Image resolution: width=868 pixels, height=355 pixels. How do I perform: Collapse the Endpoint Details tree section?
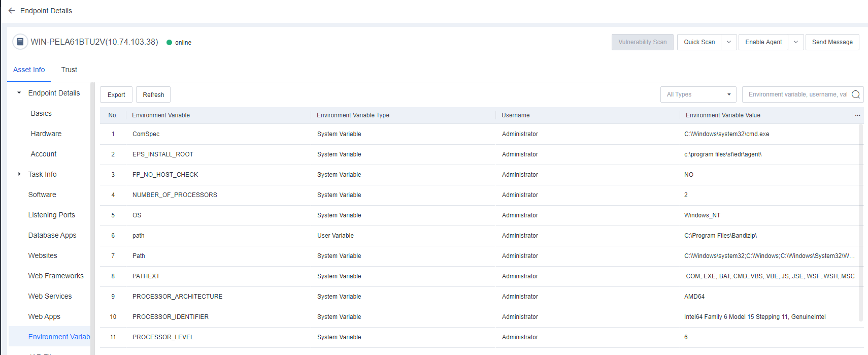19,93
